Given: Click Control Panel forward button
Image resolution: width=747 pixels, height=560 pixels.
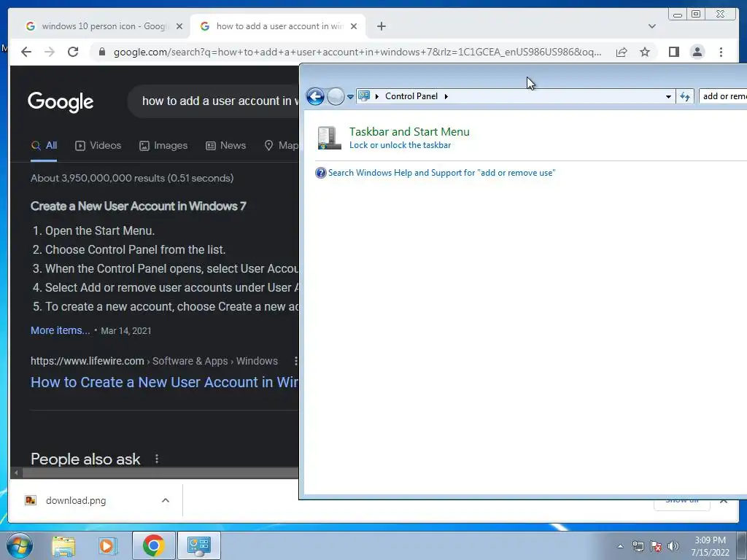Looking at the screenshot, I should pos(336,97).
